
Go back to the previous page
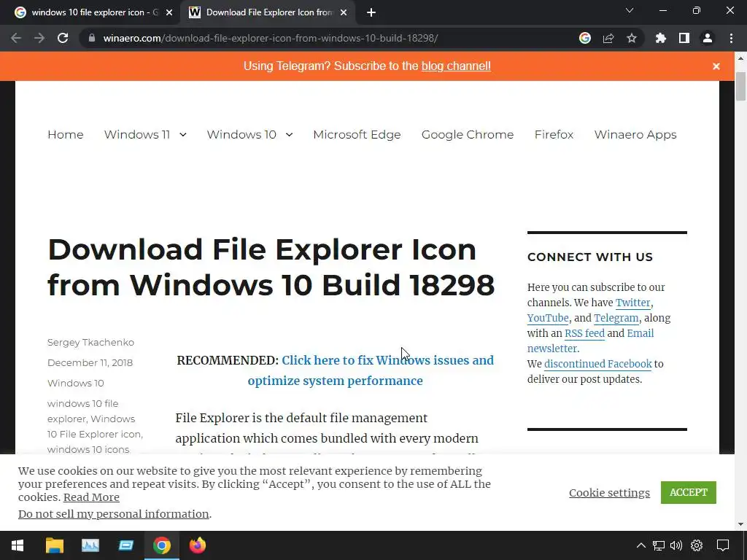coord(16,38)
